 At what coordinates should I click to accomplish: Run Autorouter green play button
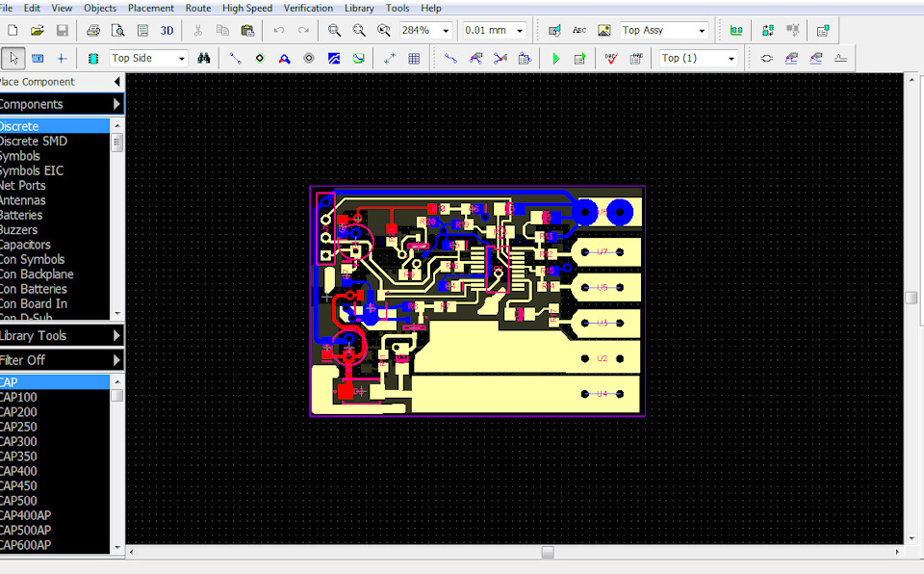point(555,59)
